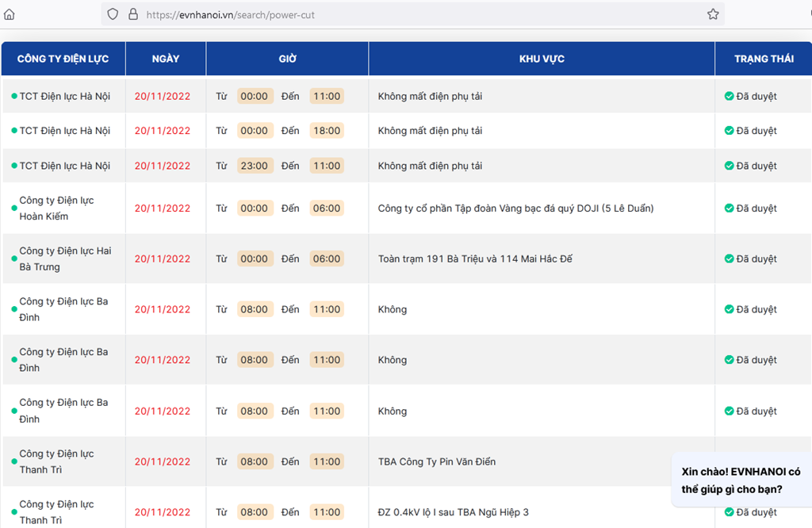The width and height of the screenshot is (812, 528).
Task: Open the EVNHANOI chat greeting bubble
Action: [x=741, y=480]
